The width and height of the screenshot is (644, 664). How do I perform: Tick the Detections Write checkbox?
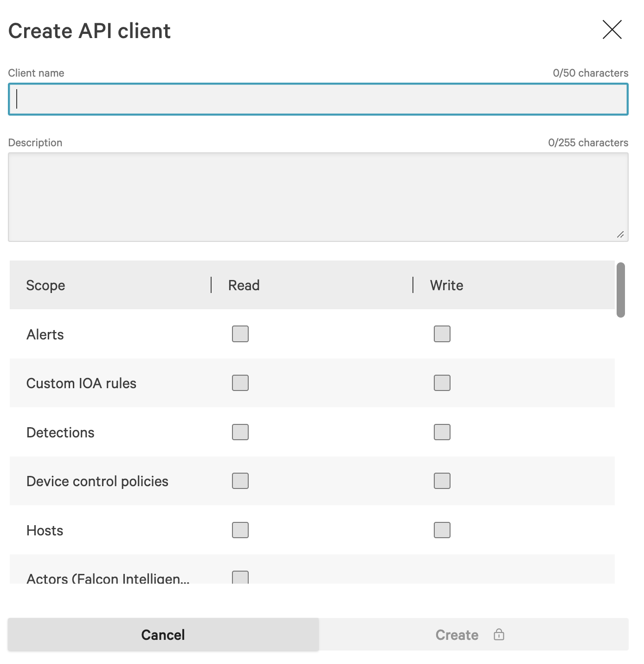(442, 432)
